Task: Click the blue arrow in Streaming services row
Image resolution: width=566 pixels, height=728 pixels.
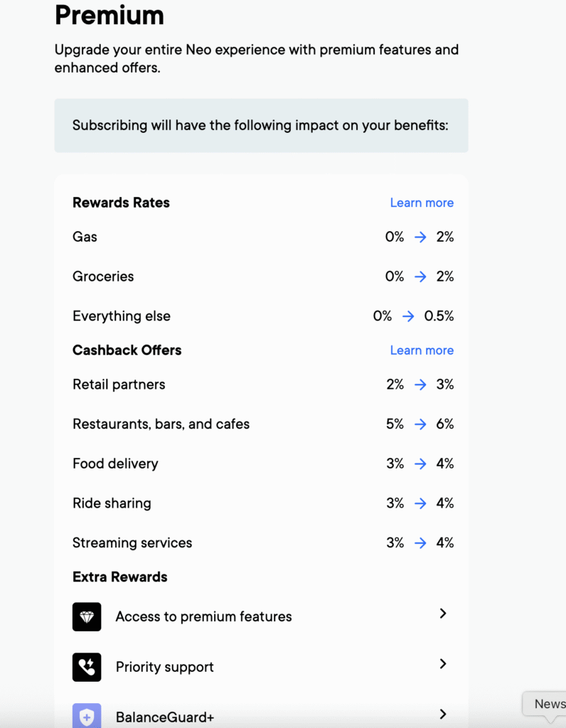Action: click(x=420, y=543)
